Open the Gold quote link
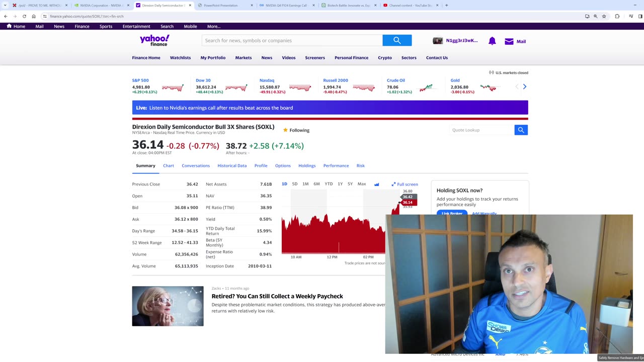 tap(455, 80)
